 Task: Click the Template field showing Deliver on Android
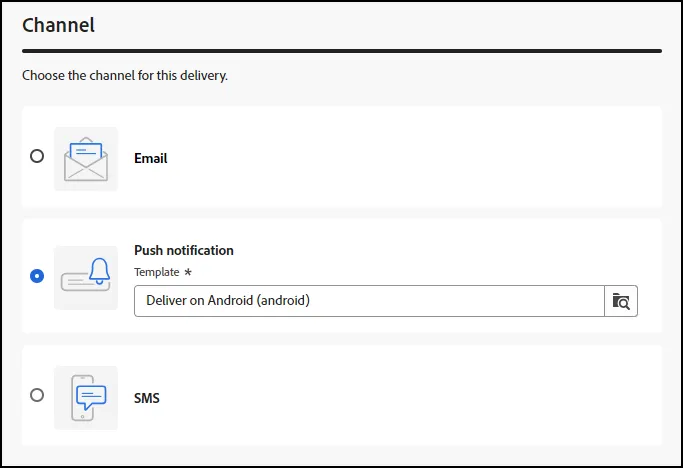[369, 301]
